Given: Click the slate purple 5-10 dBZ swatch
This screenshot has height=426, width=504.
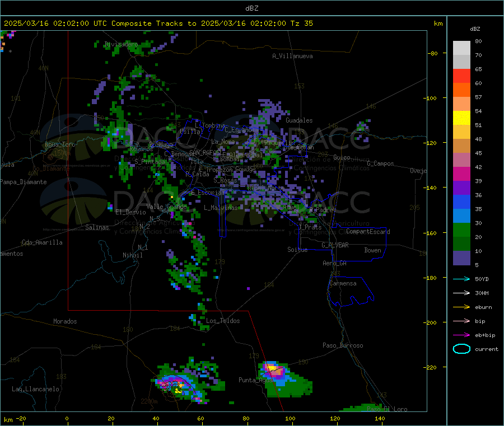Looking at the screenshot, I should [x=461, y=258].
